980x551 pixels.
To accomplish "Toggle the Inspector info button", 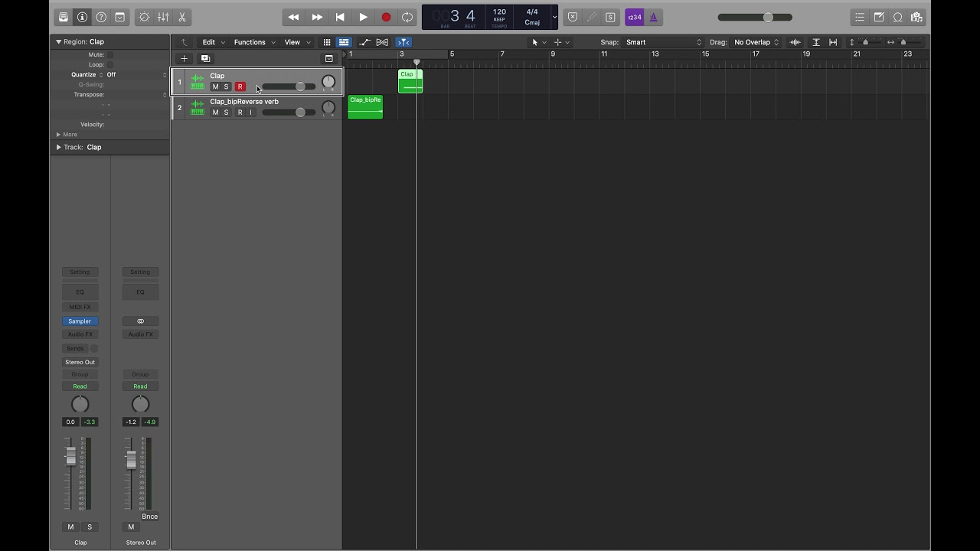I will point(82,17).
